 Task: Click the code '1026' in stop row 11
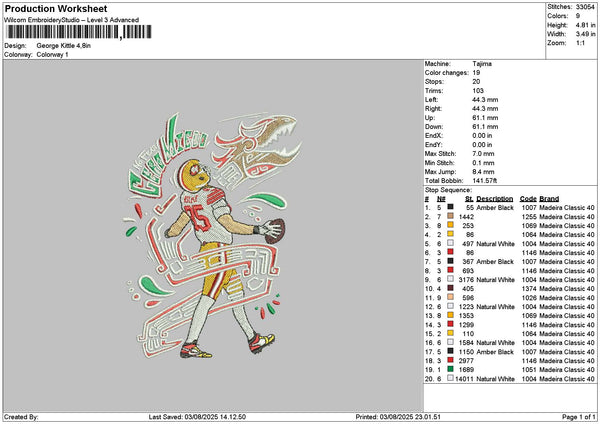(x=529, y=298)
